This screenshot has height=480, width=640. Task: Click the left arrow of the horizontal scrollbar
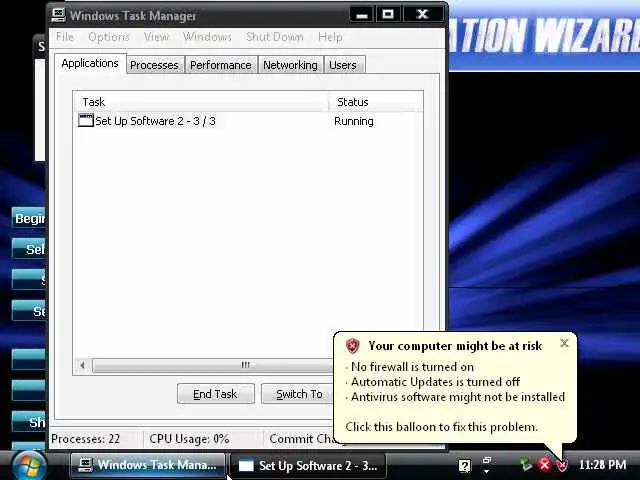pyautogui.click(x=83, y=365)
